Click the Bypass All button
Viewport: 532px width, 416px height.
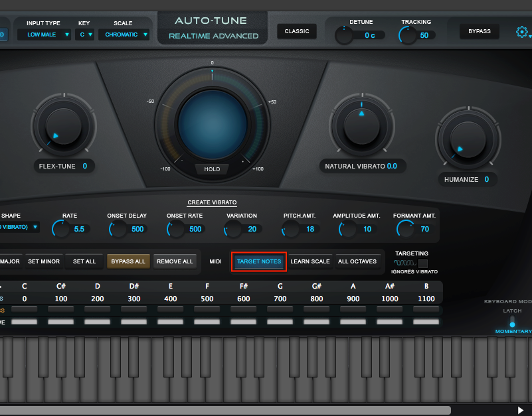pyautogui.click(x=128, y=261)
